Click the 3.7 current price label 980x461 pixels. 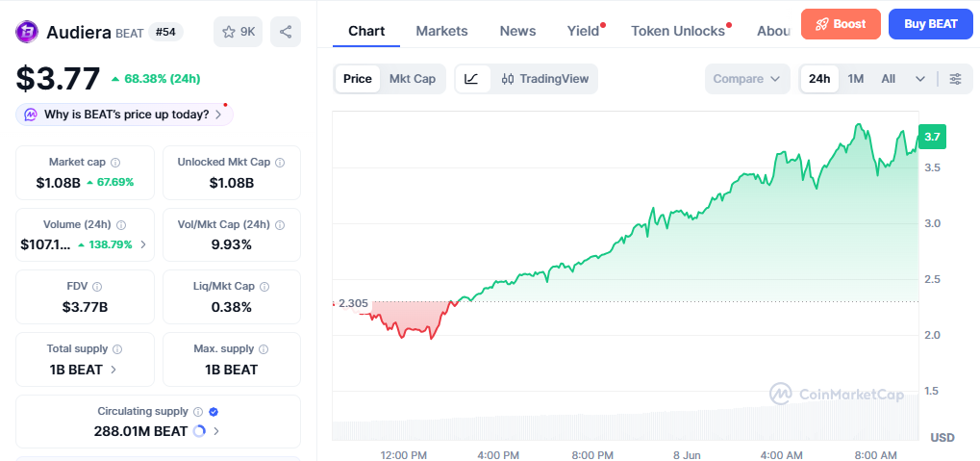pyautogui.click(x=932, y=137)
